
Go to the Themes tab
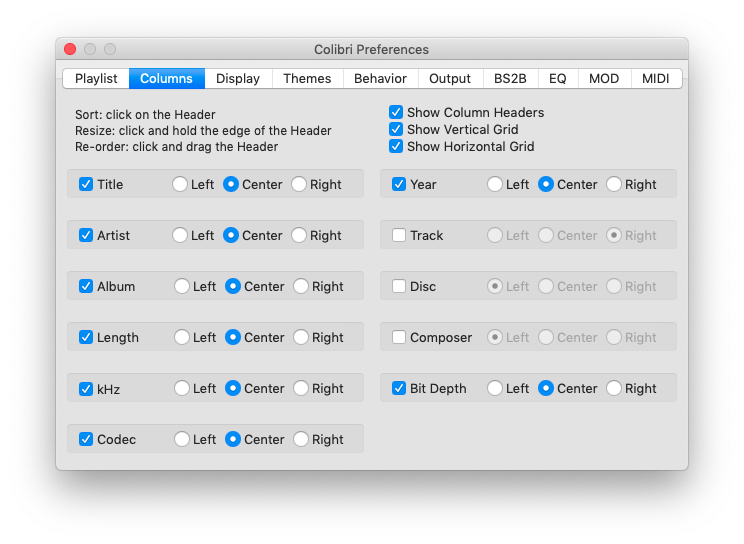click(x=307, y=78)
